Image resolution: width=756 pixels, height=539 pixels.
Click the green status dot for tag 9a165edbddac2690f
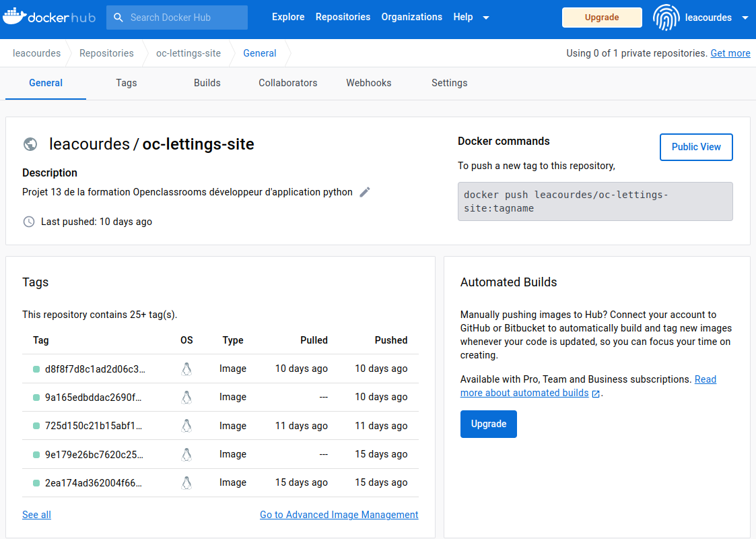(x=36, y=398)
